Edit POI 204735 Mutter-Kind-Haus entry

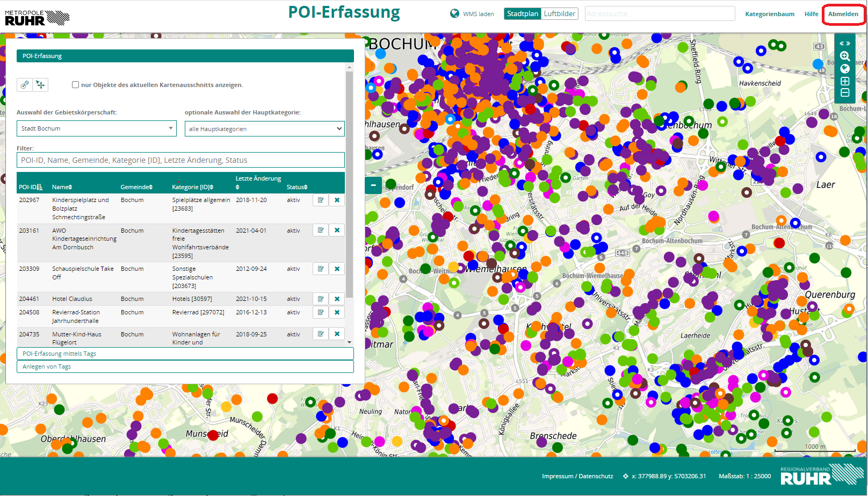321,334
